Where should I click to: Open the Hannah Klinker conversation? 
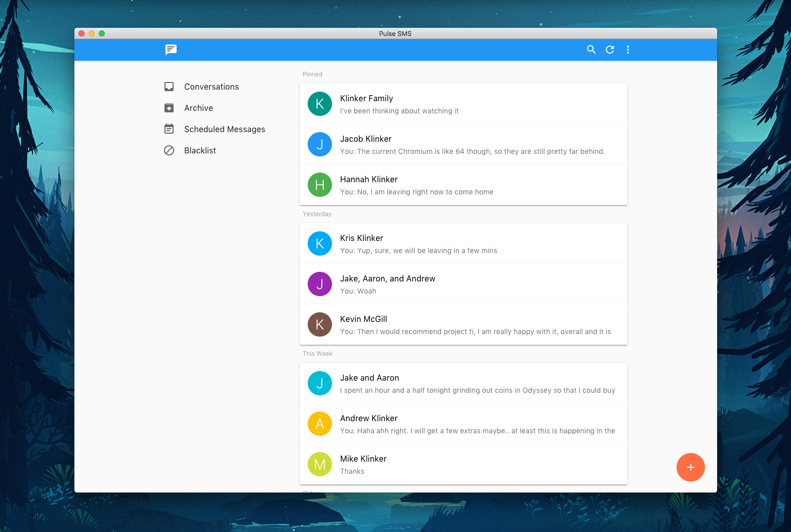point(464,185)
